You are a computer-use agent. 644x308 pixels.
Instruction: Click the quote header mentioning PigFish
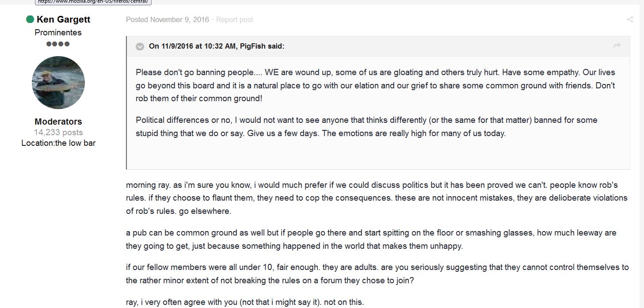click(217, 46)
